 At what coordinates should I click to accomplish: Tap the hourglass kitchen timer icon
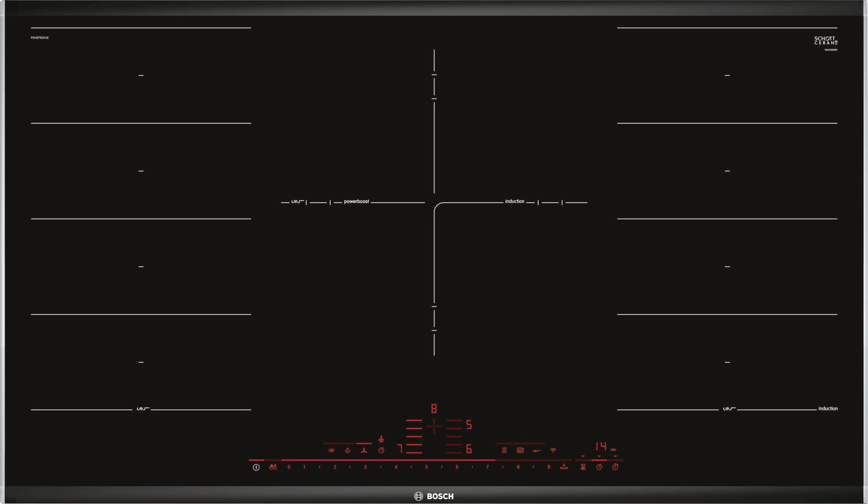click(583, 467)
